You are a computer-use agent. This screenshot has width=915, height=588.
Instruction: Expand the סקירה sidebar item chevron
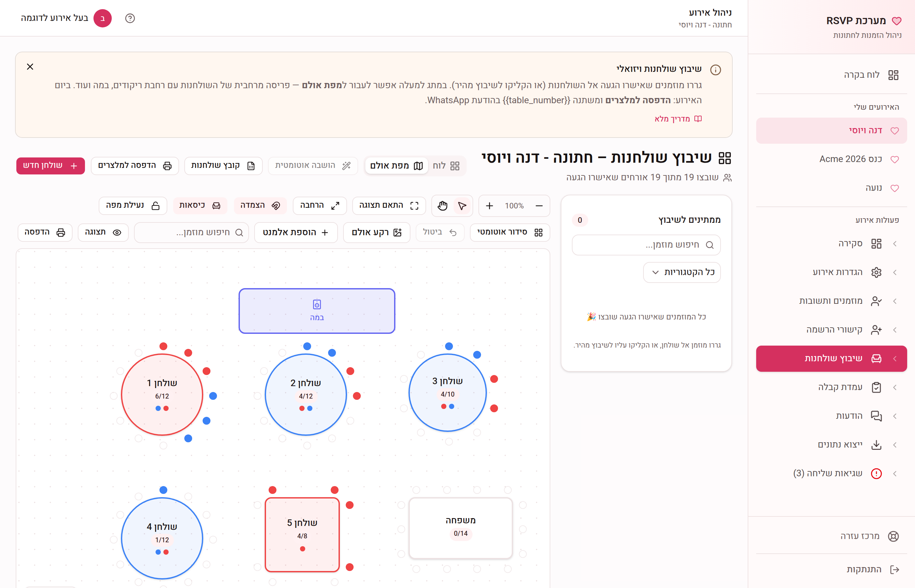pyautogui.click(x=895, y=244)
